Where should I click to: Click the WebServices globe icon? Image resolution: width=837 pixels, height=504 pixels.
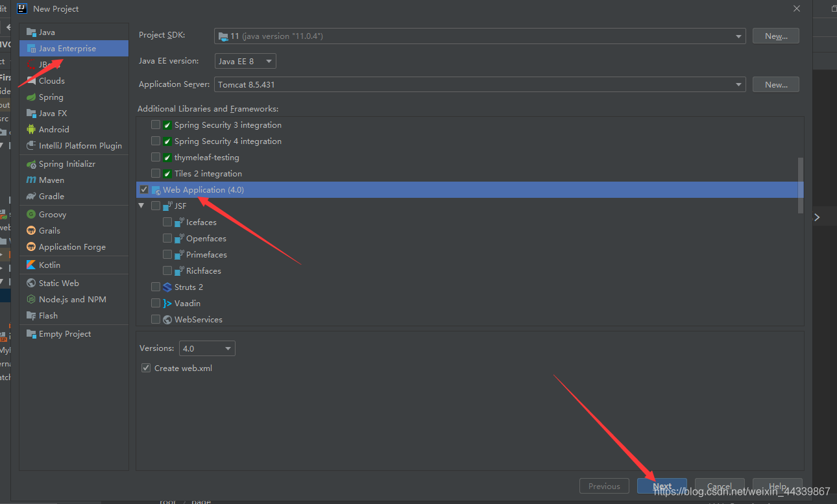tap(167, 320)
